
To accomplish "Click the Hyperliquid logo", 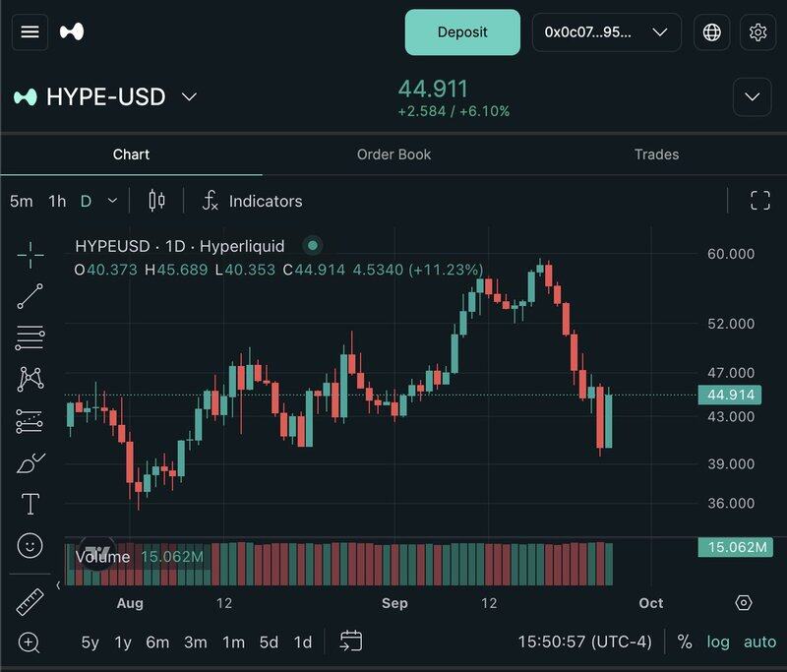I will [72, 32].
